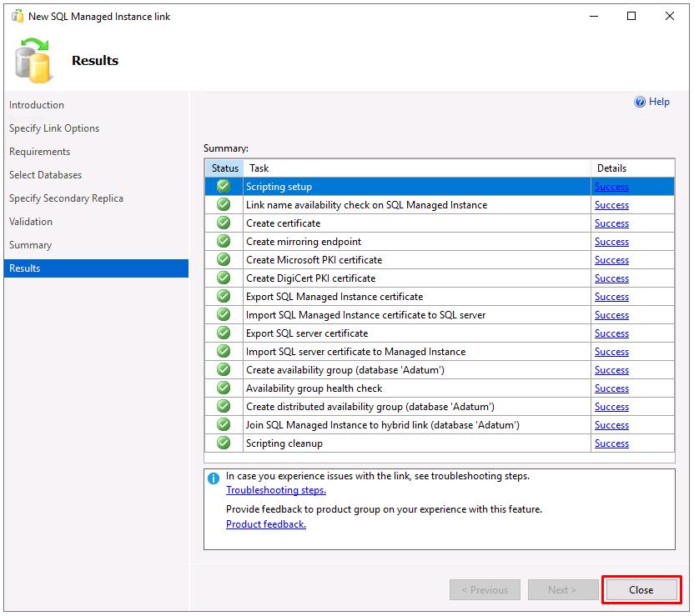Open Success details for Import SQL server certificate
This screenshot has height=616, width=694.
point(611,352)
